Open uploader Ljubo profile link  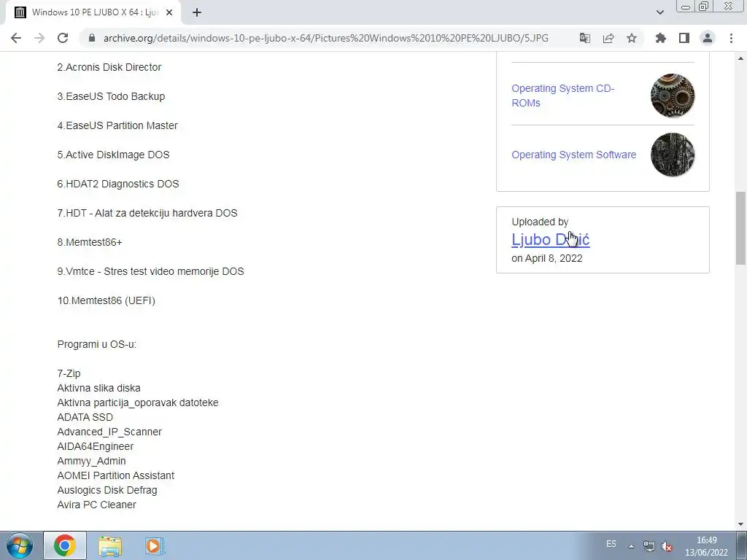pos(550,239)
